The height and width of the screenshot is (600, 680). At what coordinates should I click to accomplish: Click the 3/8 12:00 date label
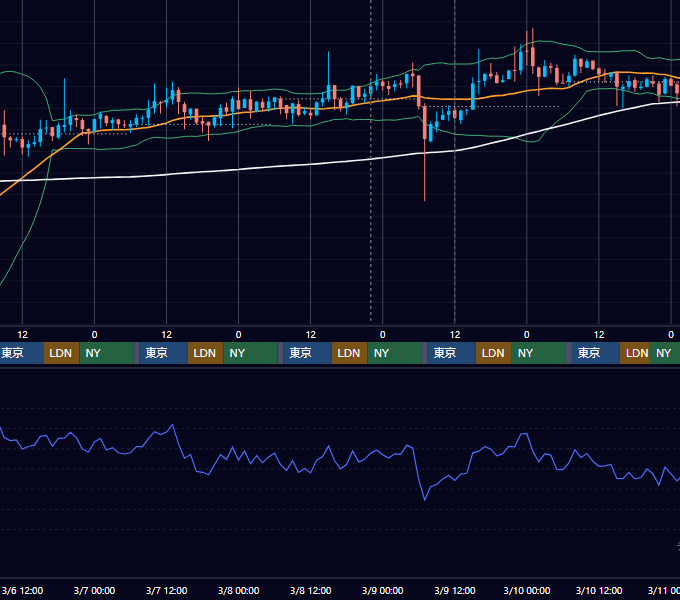pyautogui.click(x=311, y=590)
